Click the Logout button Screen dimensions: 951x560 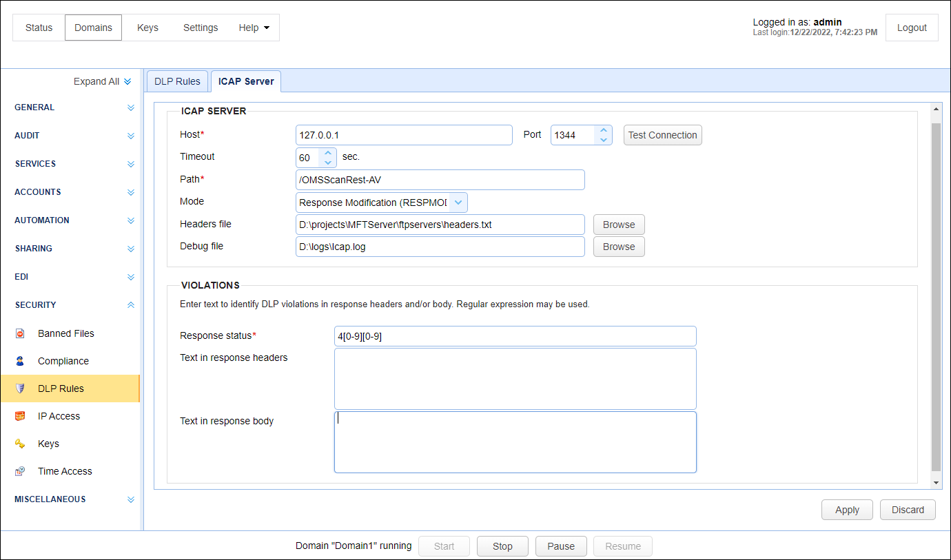click(912, 28)
